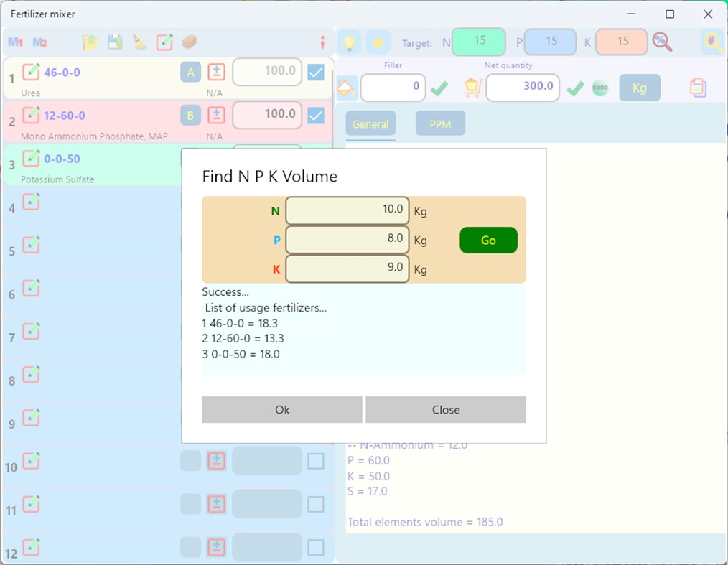Toggle the Mono Ammonium Phosphate checkbox
Viewport: 728px width, 565px height.
315,115
